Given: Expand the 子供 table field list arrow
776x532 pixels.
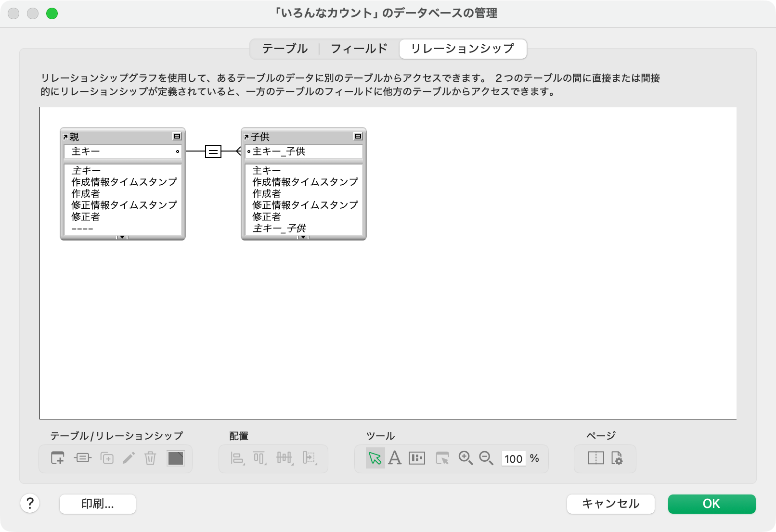Looking at the screenshot, I should pos(303,237).
